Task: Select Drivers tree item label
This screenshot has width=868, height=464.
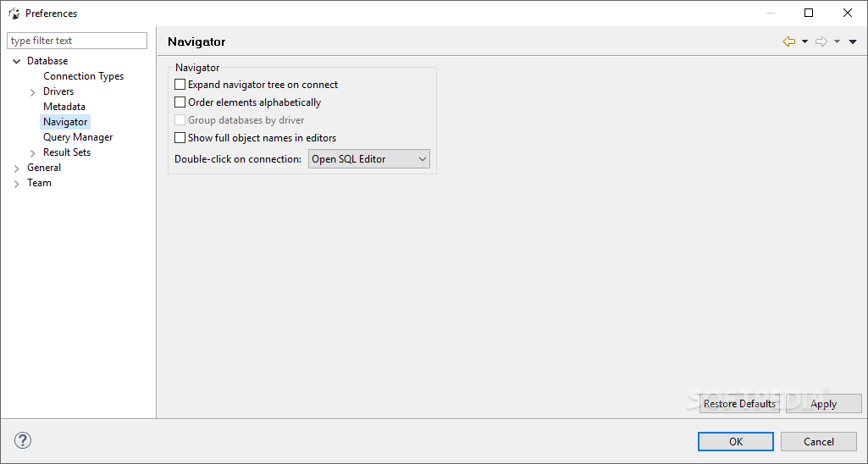Action: (58, 91)
